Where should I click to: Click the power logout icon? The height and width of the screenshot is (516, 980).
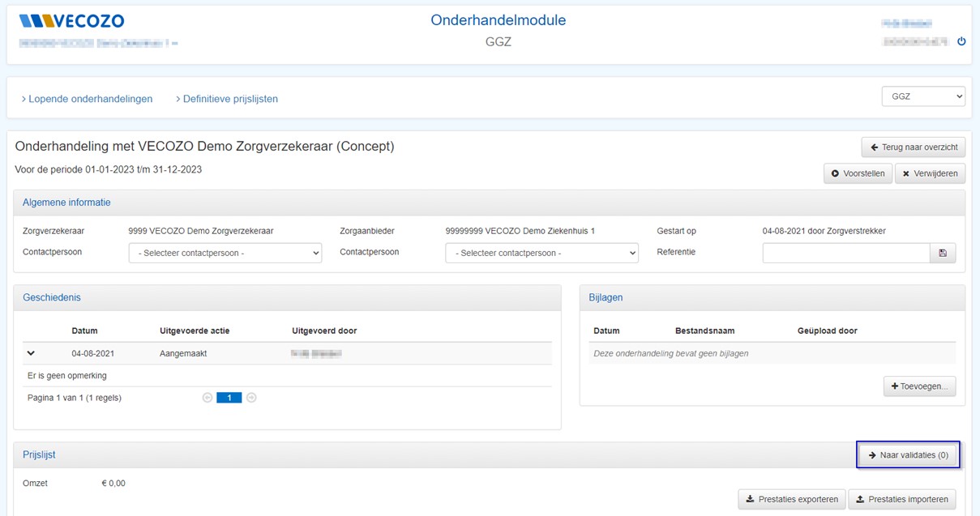tap(961, 41)
